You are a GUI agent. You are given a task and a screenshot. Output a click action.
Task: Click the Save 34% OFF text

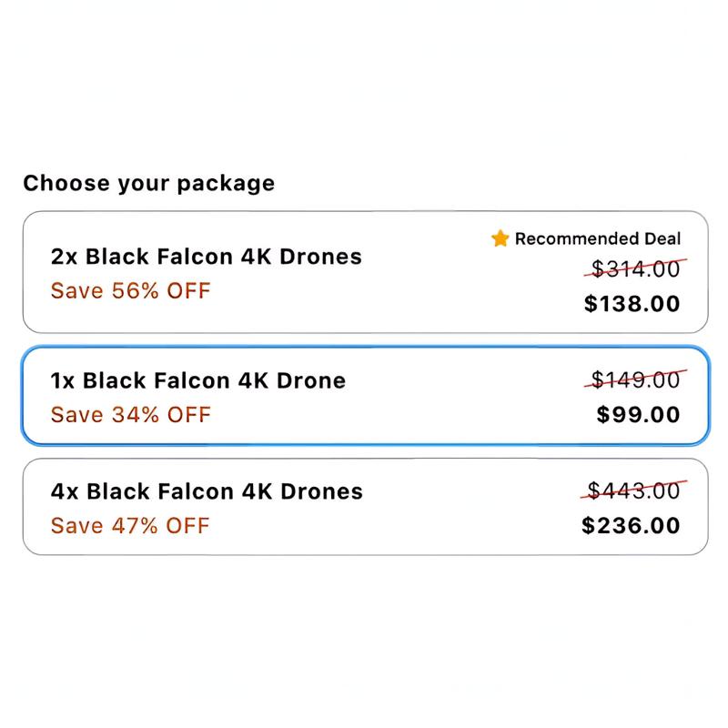(x=130, y=415)
